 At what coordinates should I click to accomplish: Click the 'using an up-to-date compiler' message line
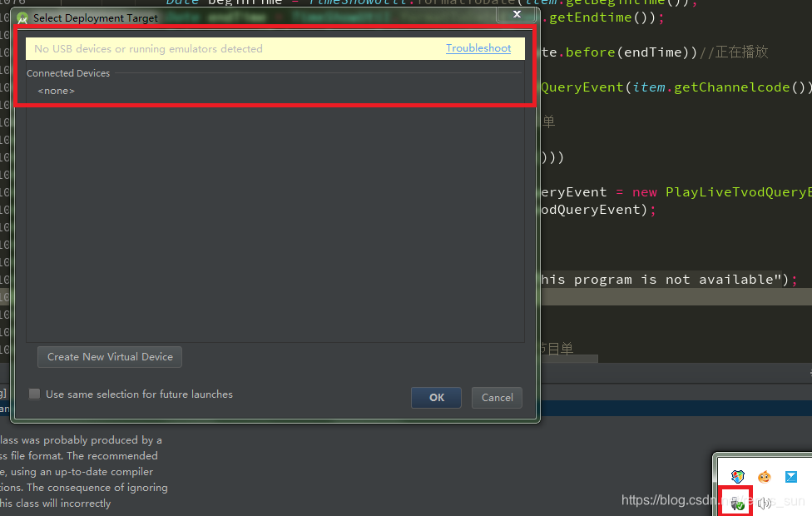click(77, 472)
